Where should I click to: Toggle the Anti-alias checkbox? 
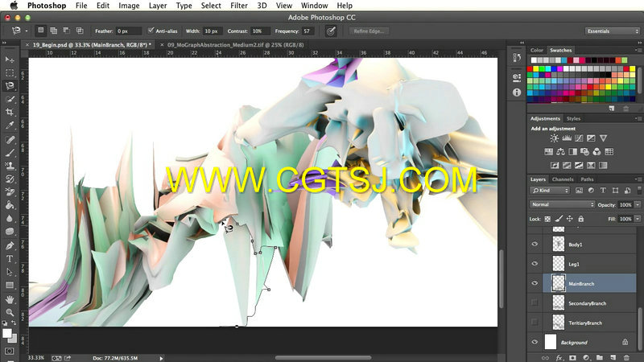coord(151,31)
